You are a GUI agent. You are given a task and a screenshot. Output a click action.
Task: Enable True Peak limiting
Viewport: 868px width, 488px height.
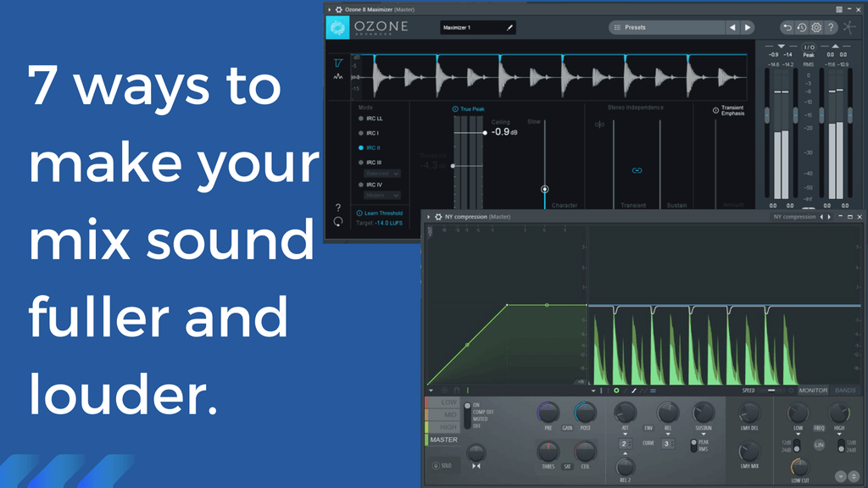[x=455, y=109]
